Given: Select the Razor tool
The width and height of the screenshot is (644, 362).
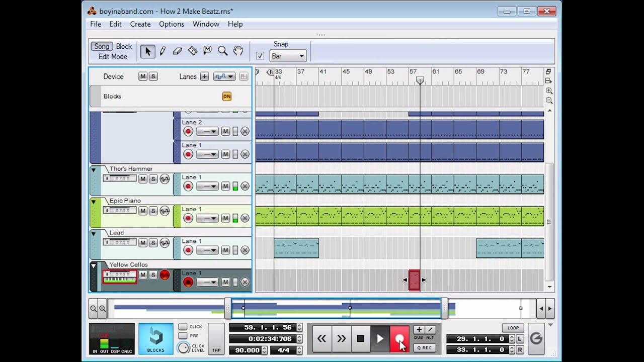Looking at the screenshot, I should (193, 51).
